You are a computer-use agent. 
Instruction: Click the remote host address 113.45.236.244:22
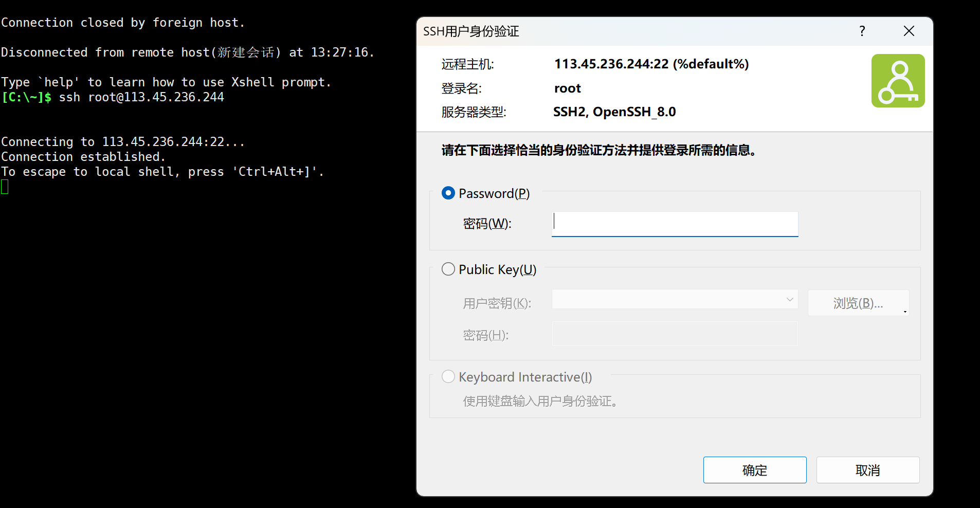611,64
